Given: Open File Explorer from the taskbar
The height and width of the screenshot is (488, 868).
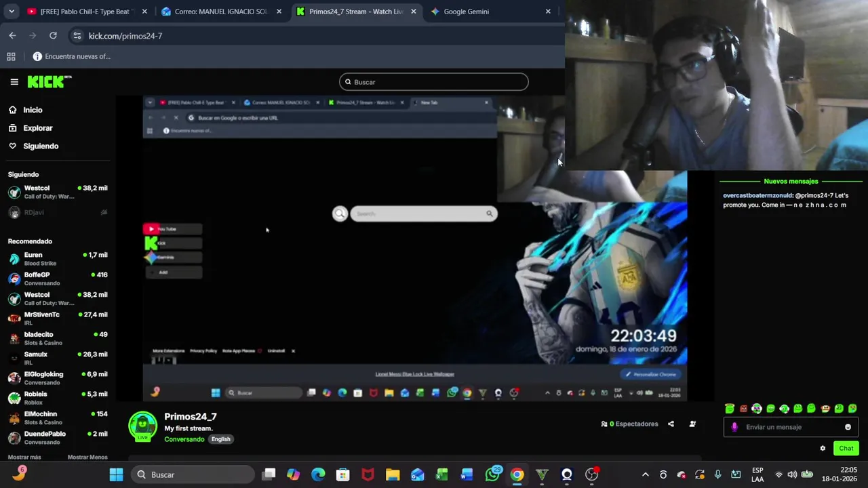Looking at the screenshot, I should [393, 474].
